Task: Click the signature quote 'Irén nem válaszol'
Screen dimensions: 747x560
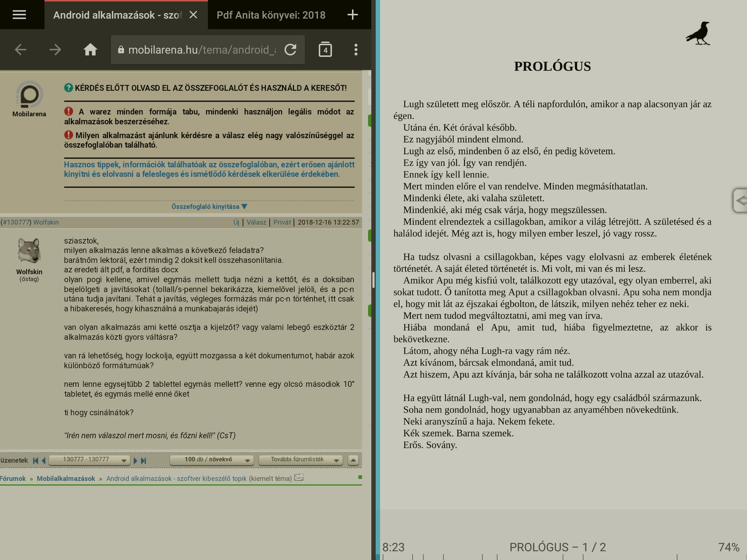Action: coord(150,436)
